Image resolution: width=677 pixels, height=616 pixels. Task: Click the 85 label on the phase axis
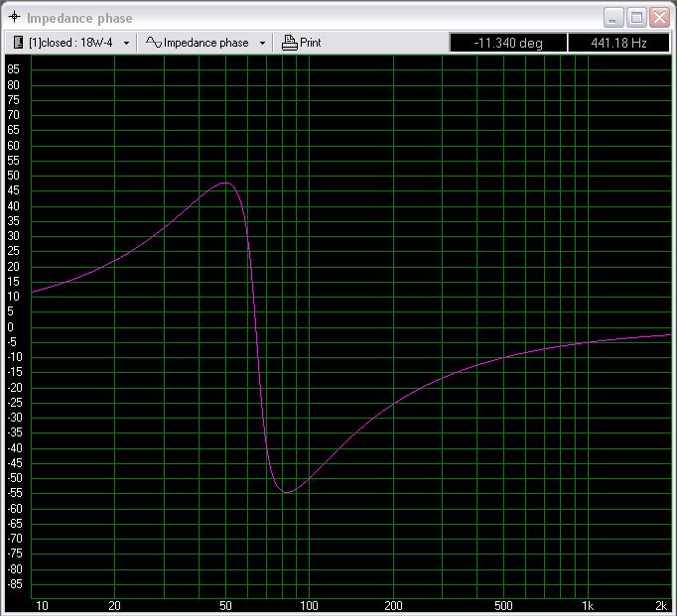coord(13,68)
